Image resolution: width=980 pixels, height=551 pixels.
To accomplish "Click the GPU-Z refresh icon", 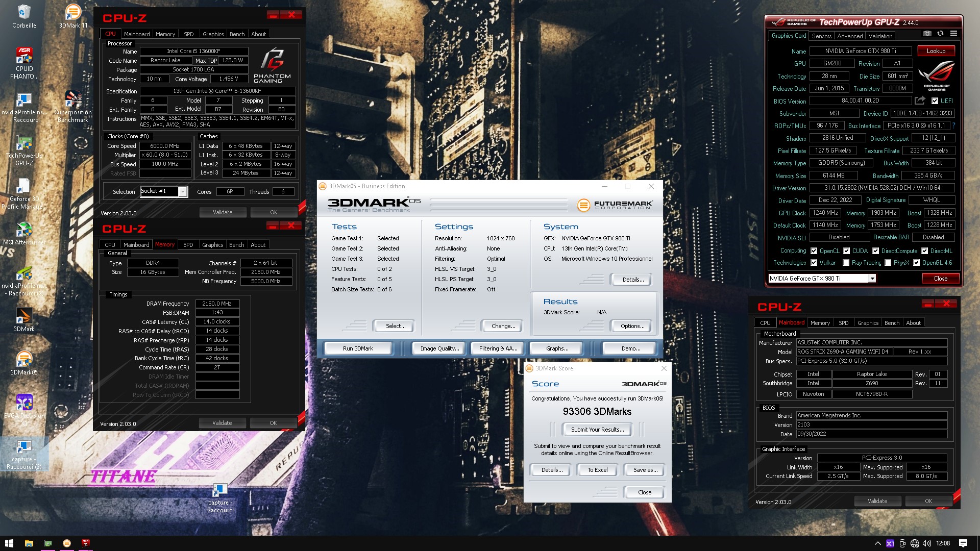I will coord(940,34).
